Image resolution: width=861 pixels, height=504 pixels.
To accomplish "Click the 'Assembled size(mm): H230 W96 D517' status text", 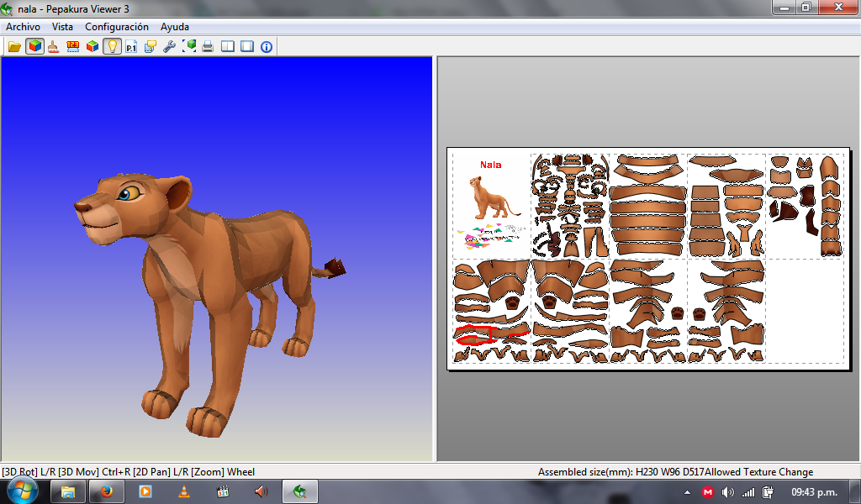I will click(x=621, y=471).
